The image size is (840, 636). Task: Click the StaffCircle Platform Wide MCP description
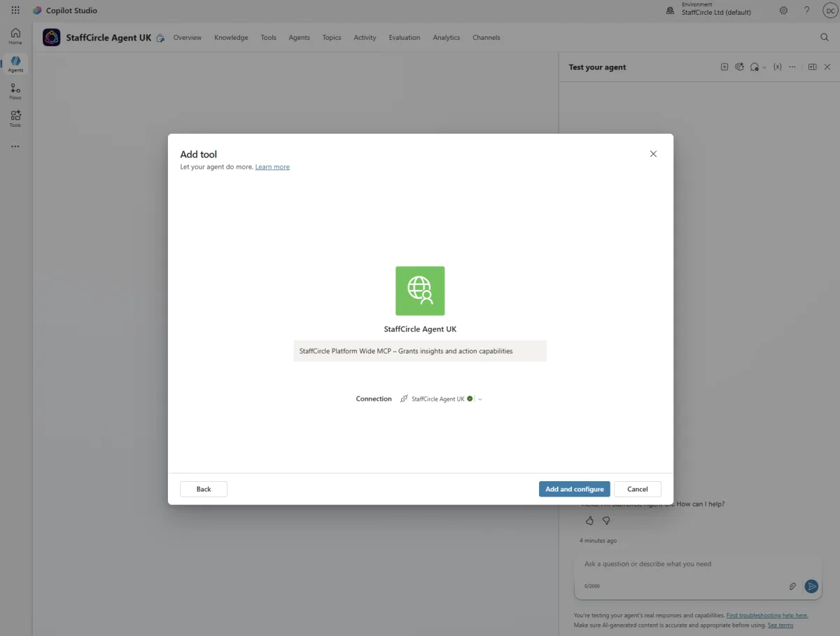pyautogui.click(x=420, y=351)
